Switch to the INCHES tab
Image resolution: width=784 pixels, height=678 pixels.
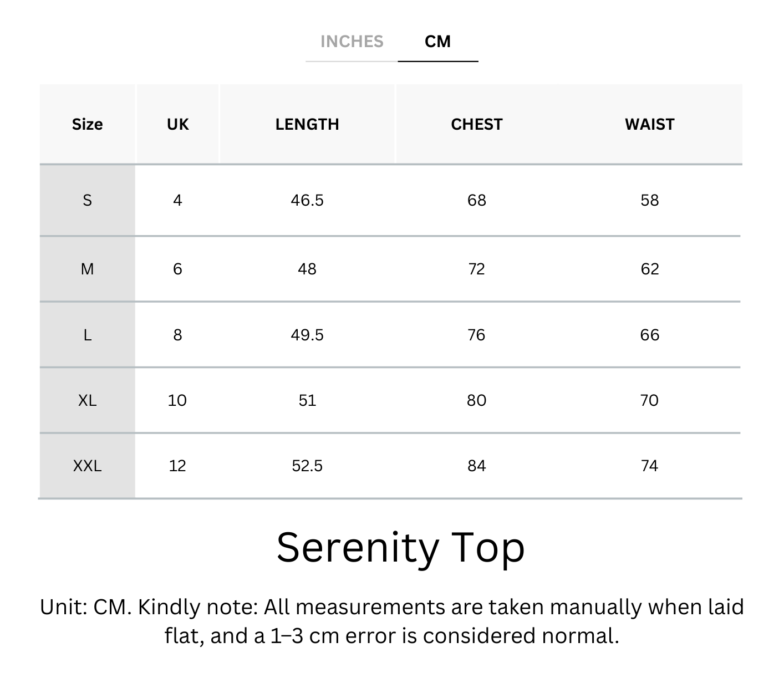[x=352, y=42]
